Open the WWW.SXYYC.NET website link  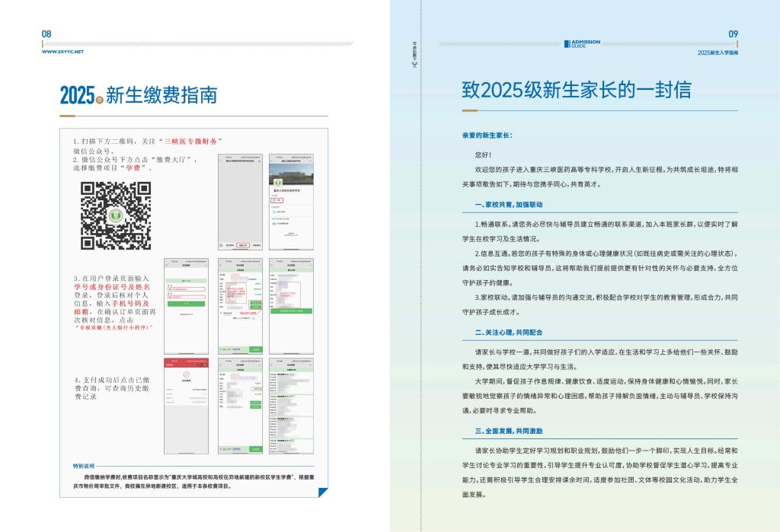62,52
